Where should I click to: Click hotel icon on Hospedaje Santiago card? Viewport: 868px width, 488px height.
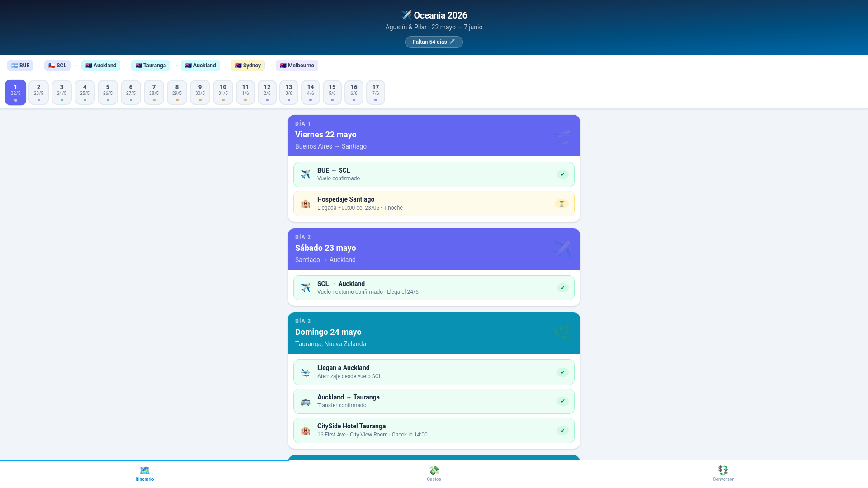(306, 204)
